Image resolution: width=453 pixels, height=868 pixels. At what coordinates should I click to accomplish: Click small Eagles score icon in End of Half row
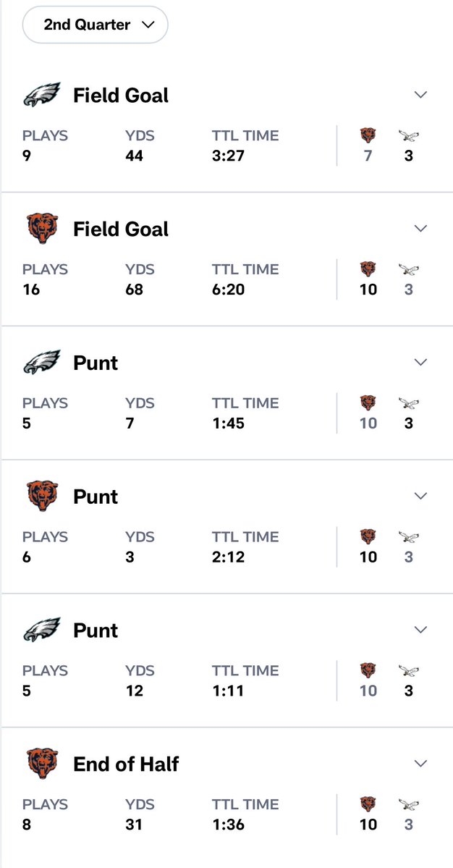coord(409,804)
